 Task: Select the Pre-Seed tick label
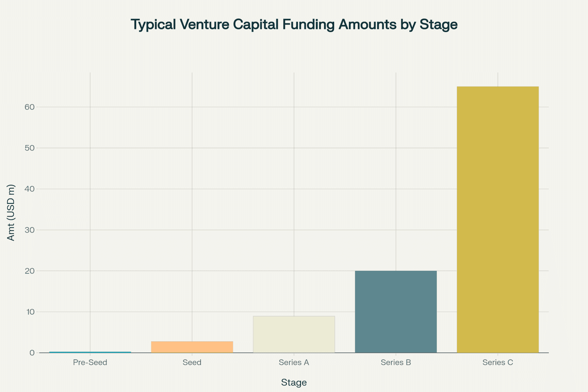(90, 362)
